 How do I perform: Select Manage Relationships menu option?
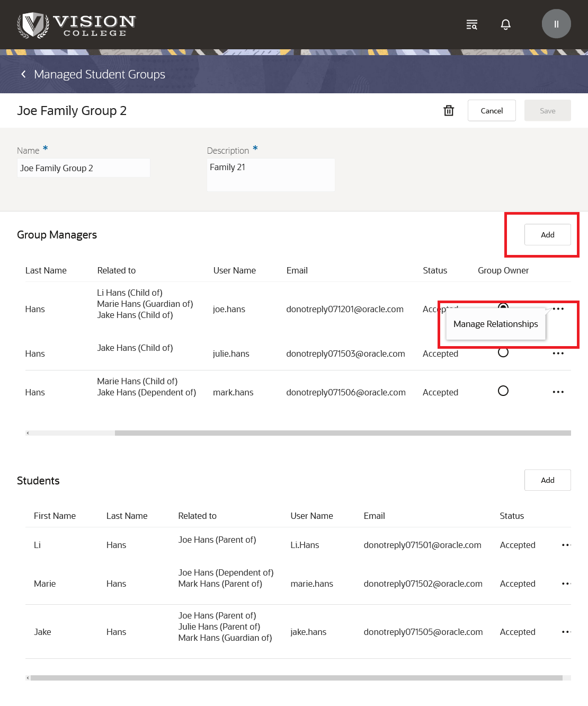(496, 324)
